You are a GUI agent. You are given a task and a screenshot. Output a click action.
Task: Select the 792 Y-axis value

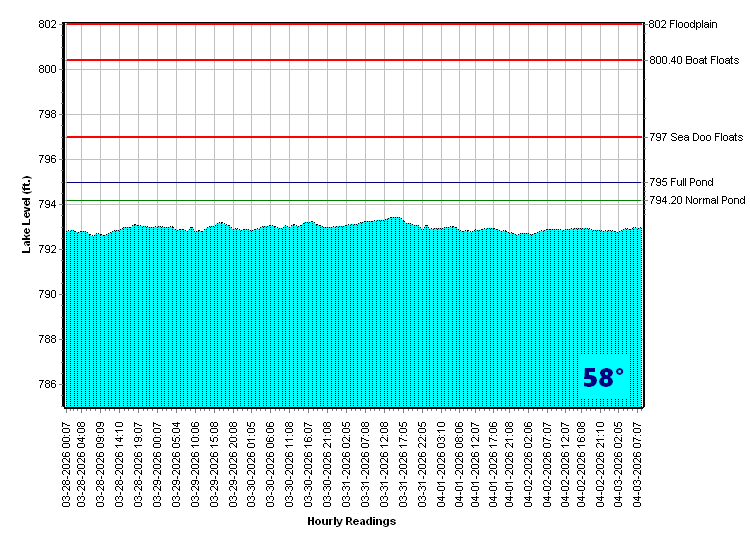click(48, 250)
